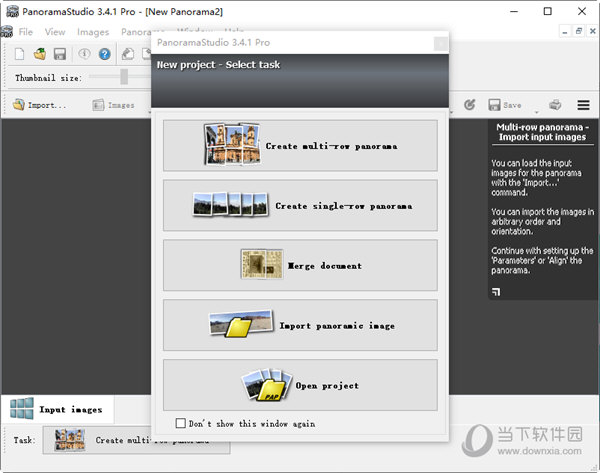
Task: Click the New document icon in toolbar
Action: click(x=19, y=54)
